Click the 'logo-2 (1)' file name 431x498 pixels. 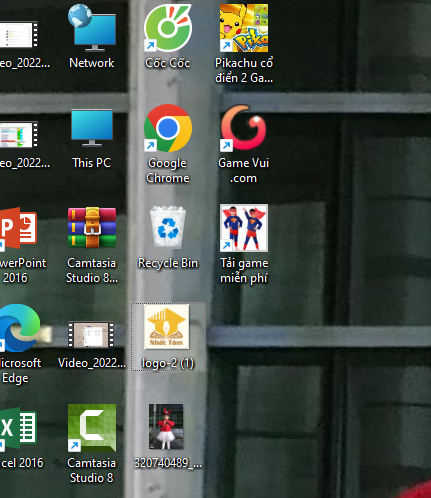168,363
